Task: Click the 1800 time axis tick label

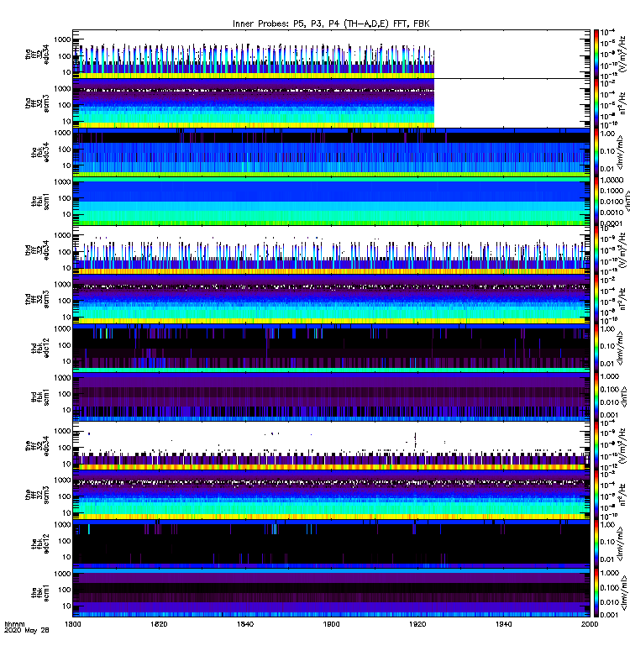Action: (x=73, y=624)
